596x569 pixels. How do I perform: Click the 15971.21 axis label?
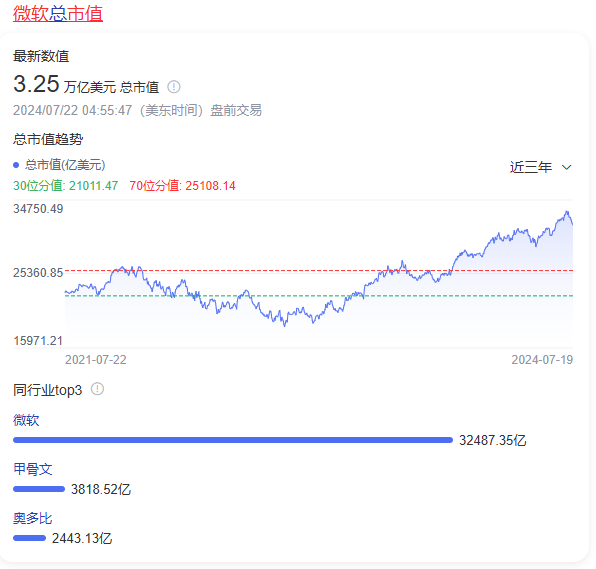pos(38,341)
